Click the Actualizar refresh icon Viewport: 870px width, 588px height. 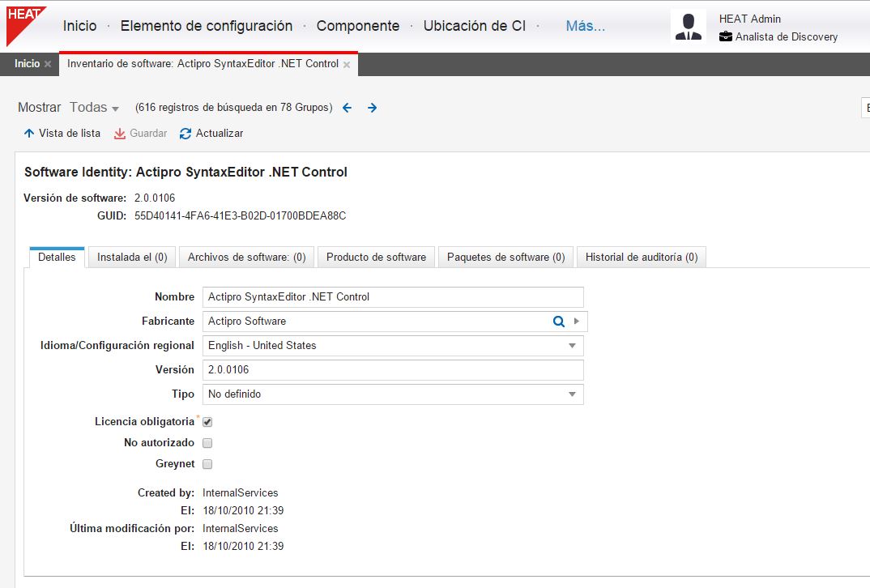[x=186, y=134]
